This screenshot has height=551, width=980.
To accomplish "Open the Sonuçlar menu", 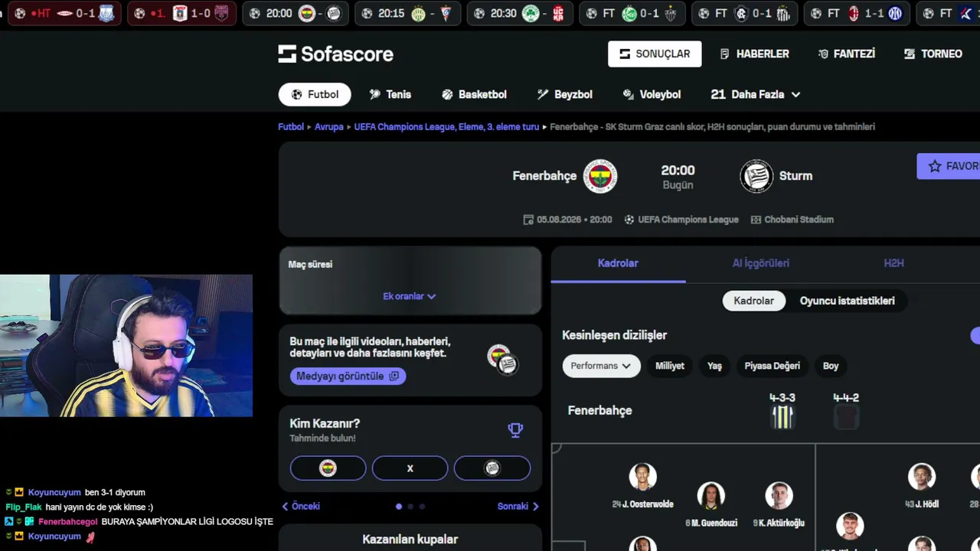I will [x=655, y=54].
